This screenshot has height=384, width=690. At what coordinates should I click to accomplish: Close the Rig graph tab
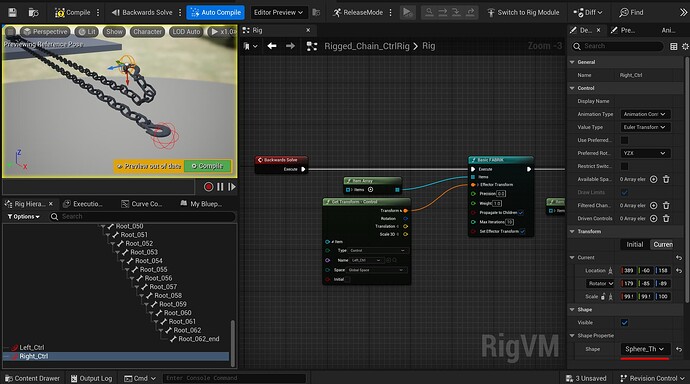pyautogui.click(x=308, y=30)
